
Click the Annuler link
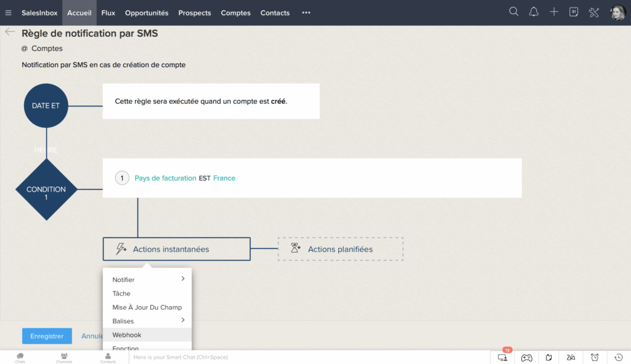(x=92, y=336)
